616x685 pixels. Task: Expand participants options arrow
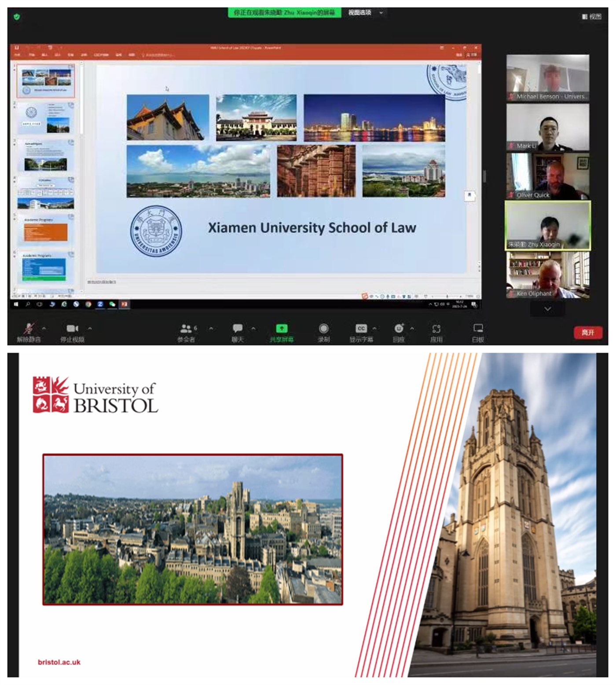[x=211, y=328]
